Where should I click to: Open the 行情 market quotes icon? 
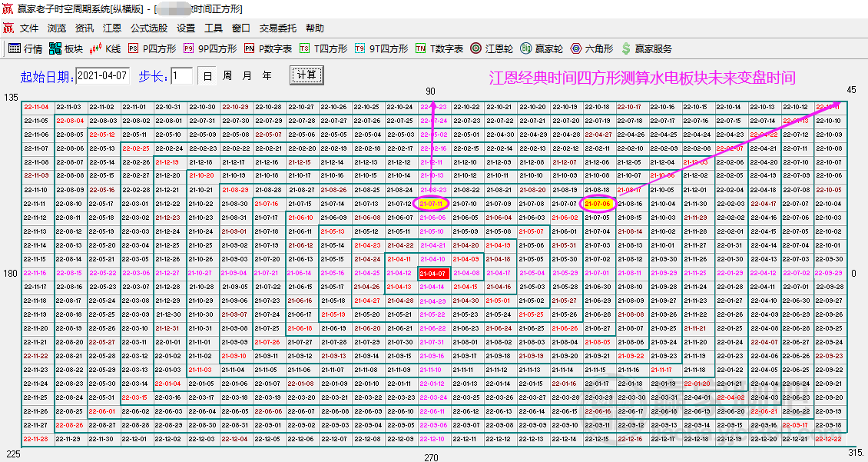click(x=15, y=48)
